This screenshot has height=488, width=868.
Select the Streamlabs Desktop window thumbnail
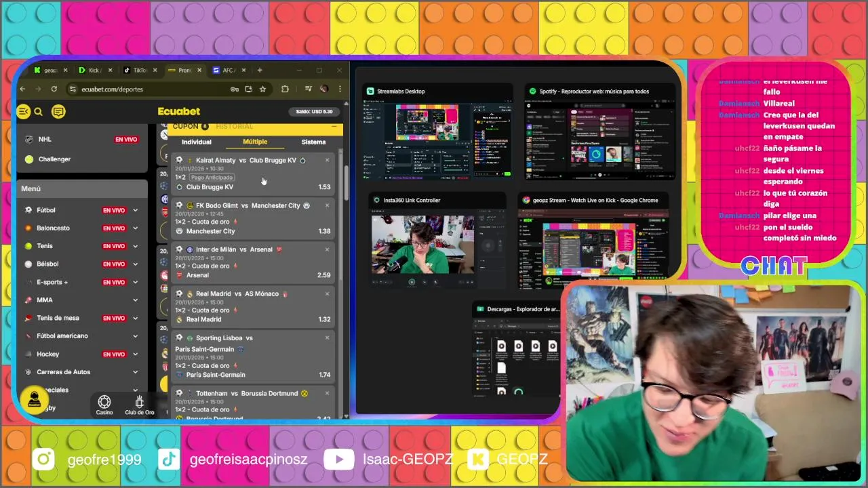(x=437, y=131)
